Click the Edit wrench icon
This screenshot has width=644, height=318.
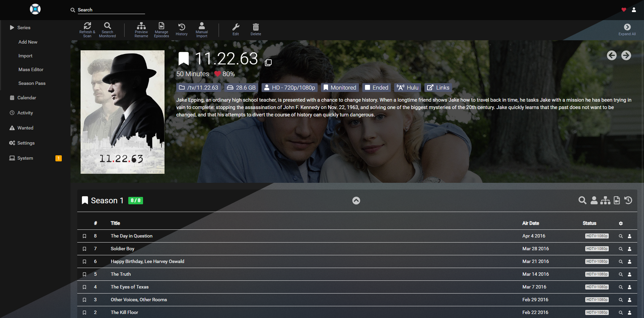[236, 30]
